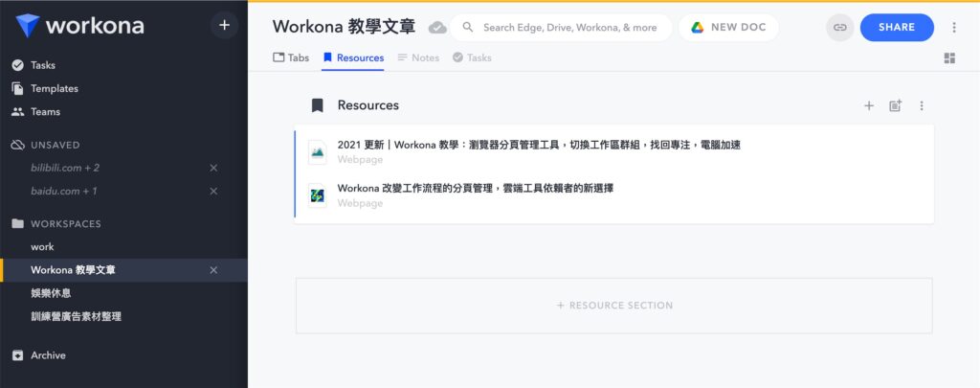Click the add note resource icon
Screen dimensions: 980x388
point(896,105)
